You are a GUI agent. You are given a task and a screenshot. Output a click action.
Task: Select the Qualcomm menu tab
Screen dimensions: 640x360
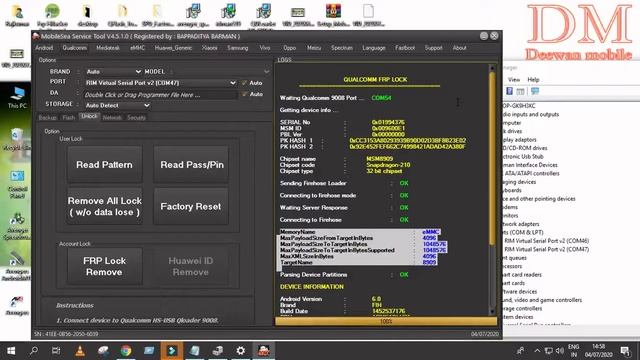(x=75, y=48)
